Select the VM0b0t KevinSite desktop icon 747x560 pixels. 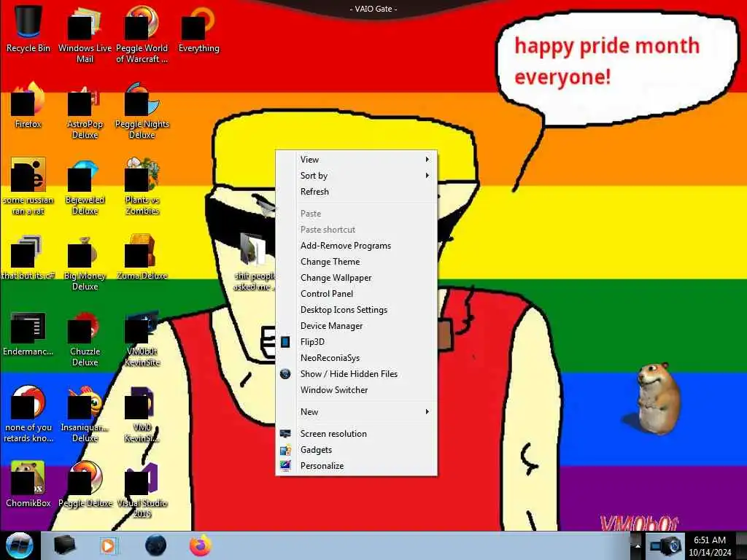[x=142, y=338]
